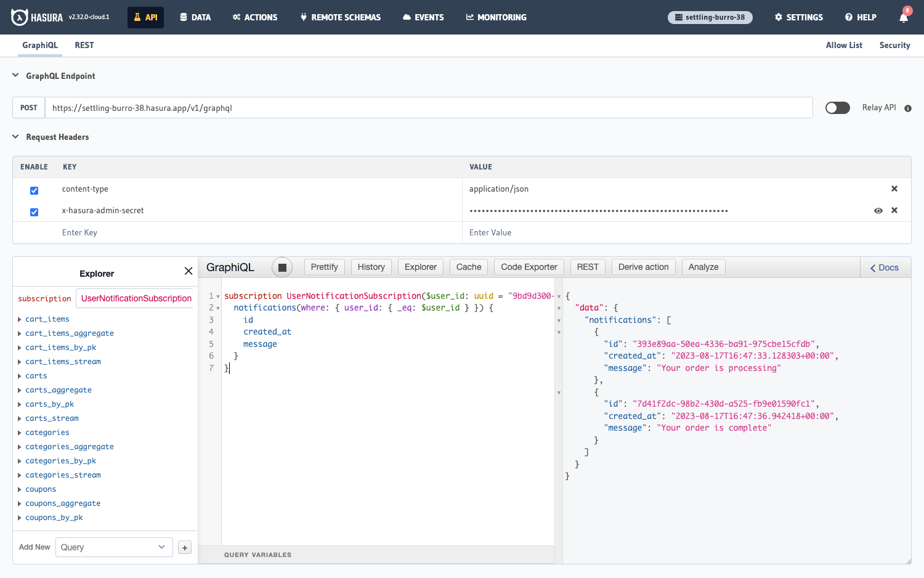Click the Relay API info icon
924x578 pixels.
pyautogui.click(x=908, y=108)
